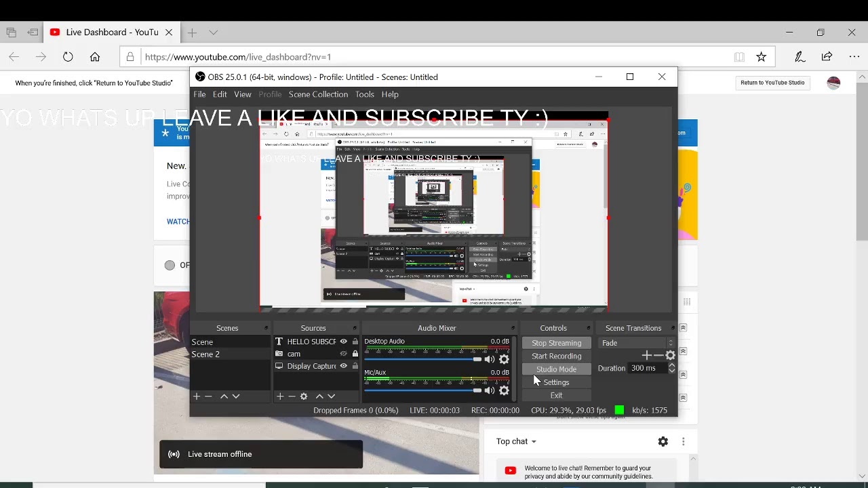Screen dimensions: 868x488
Task: Move source up with the Sources up arrow
Action: [319, 396]
